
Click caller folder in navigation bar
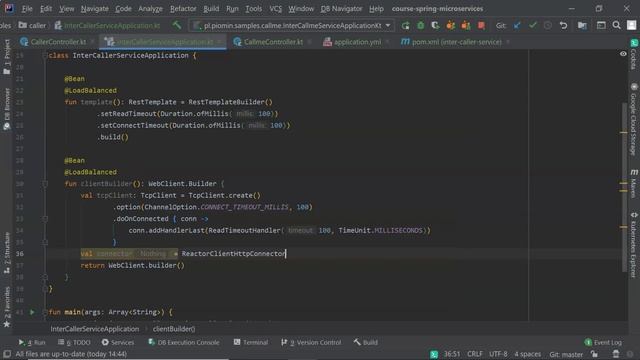(32, 26)
